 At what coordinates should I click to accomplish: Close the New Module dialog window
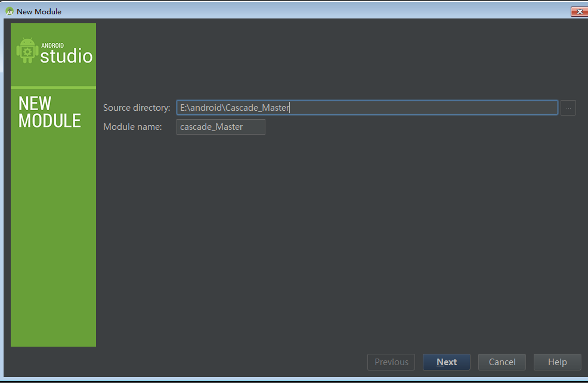click(578, 11)
